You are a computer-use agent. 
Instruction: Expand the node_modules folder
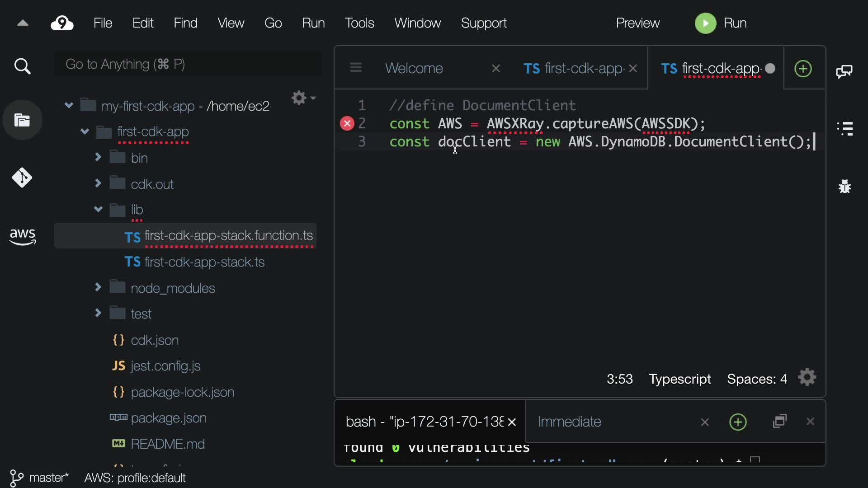tap(98, 287)
